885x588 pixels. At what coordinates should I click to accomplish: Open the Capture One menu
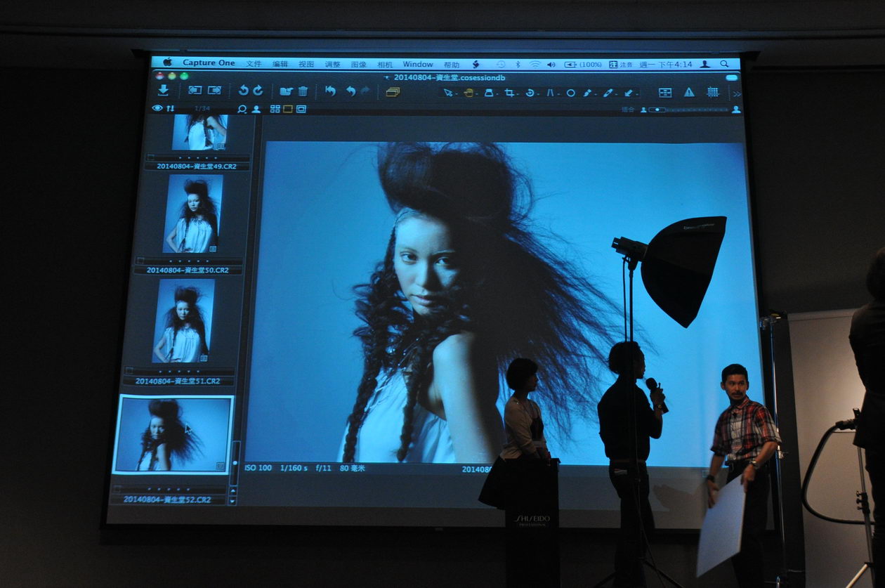coord(209,63)
